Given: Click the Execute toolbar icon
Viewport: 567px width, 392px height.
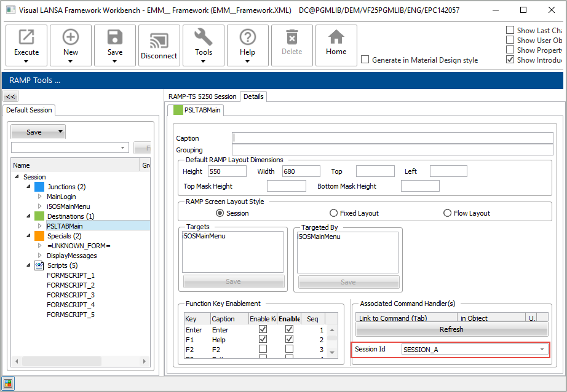Looking at the screenshot, I should click(26, 37).
